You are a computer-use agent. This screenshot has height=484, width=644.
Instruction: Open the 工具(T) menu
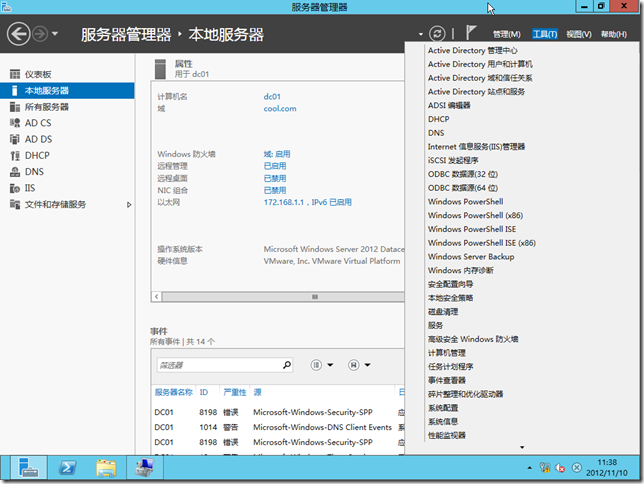click(x=545, y=34)
